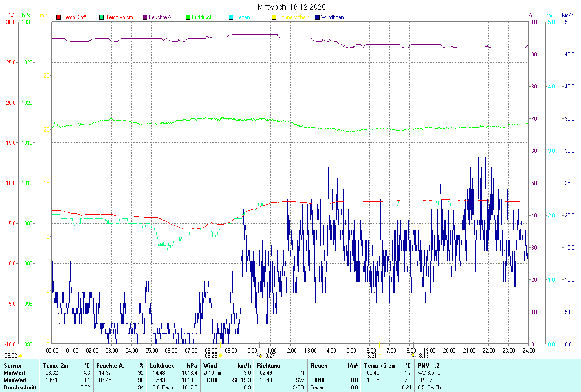Click the 08:02 marker with yellow dot

[14, 356]
